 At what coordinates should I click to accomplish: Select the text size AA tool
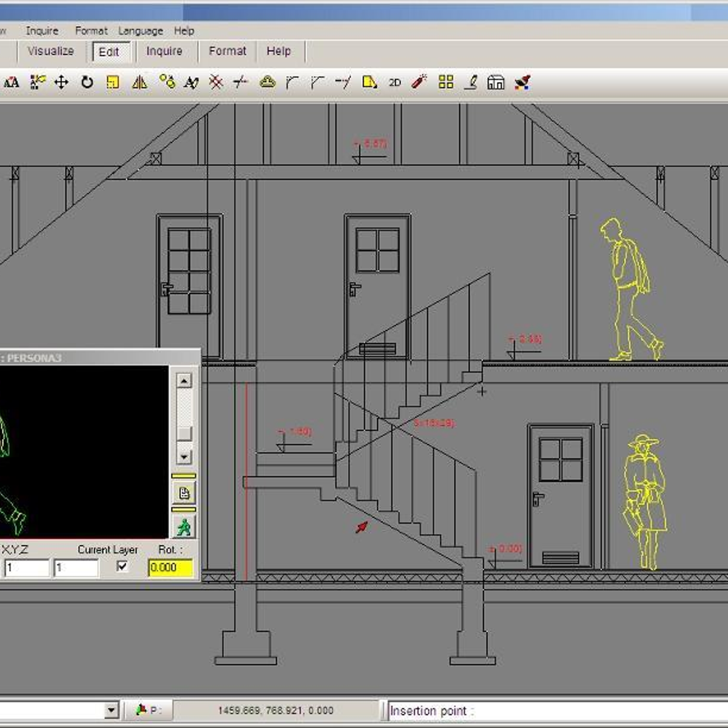pyautogui.click(x=12, y=83)
